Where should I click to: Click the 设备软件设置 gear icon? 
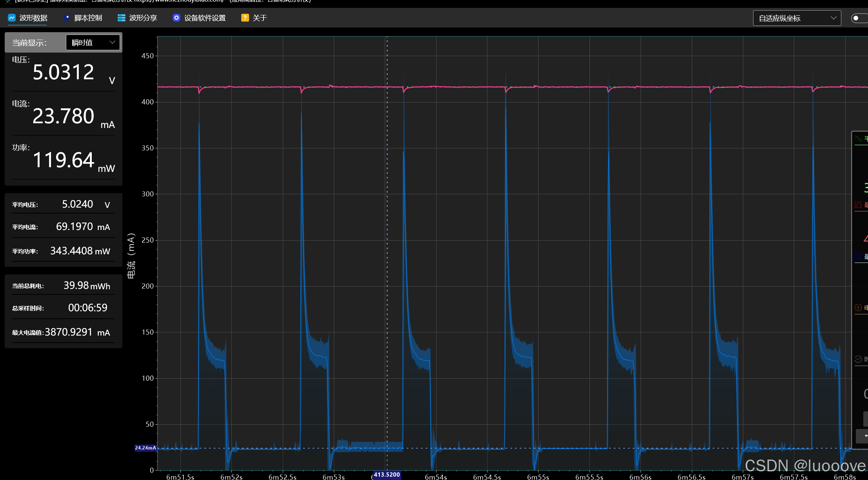coord(177,18)
